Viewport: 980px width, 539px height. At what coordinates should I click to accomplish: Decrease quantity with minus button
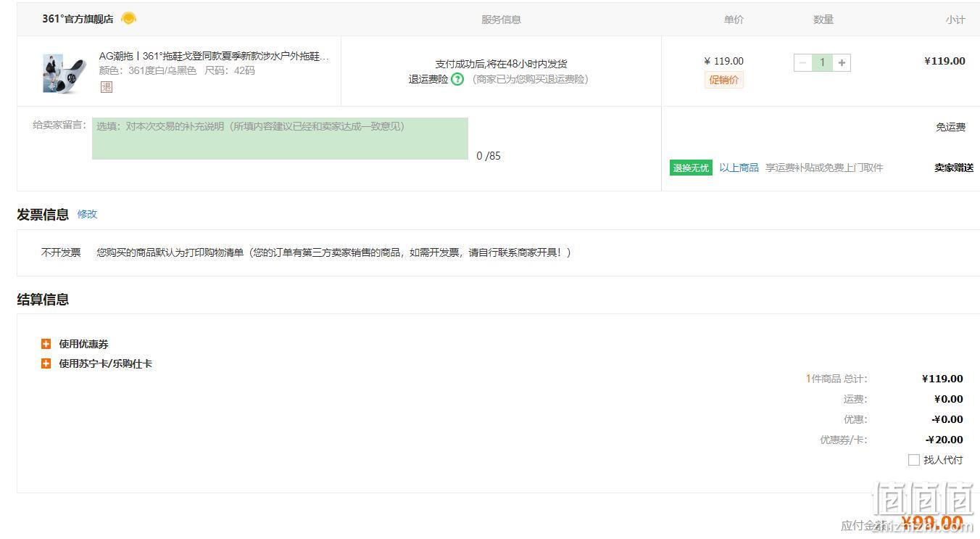click(802, 62)
